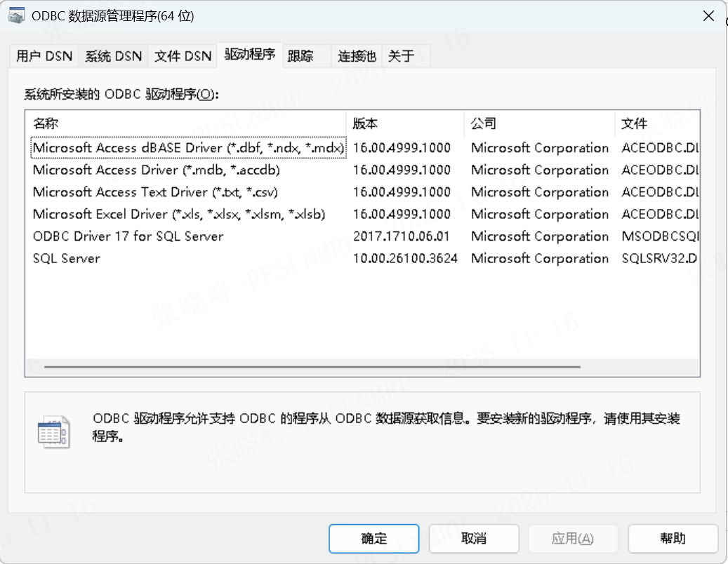Close the ODBC data source administrator window

pyautogui.click(x=708, y=16)
